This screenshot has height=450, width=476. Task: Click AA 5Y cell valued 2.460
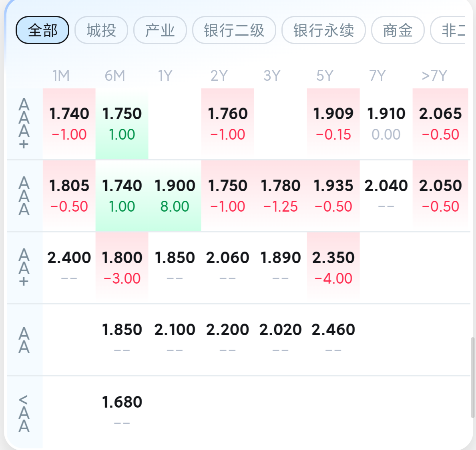tap(333, 339)
